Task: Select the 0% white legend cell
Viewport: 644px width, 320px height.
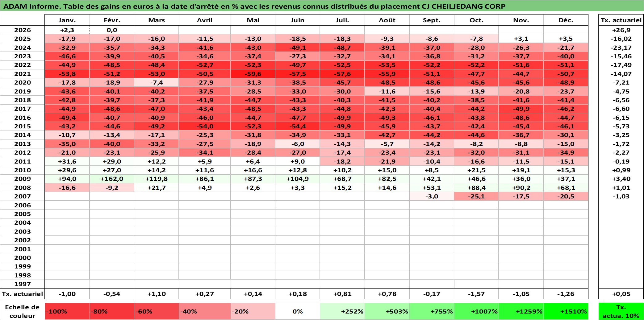Action: coord(298,311)
